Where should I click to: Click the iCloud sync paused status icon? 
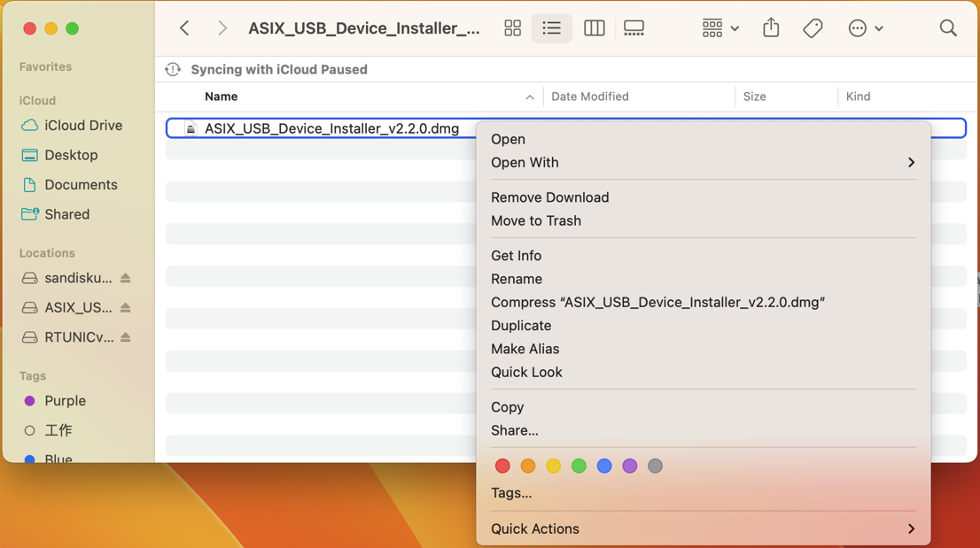(x=173, y=69)
